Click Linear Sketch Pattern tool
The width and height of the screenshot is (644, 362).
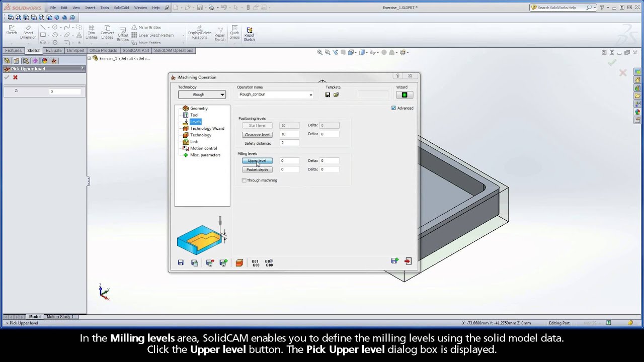[x=152, y=35]
